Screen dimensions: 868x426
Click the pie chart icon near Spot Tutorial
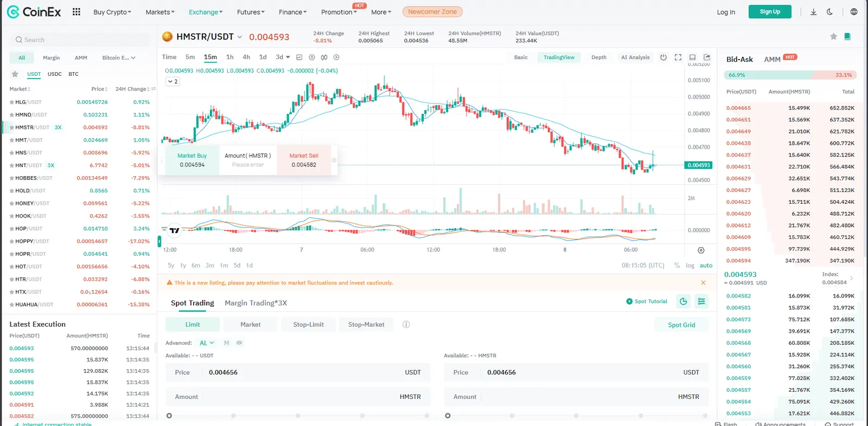pos(684,301)
